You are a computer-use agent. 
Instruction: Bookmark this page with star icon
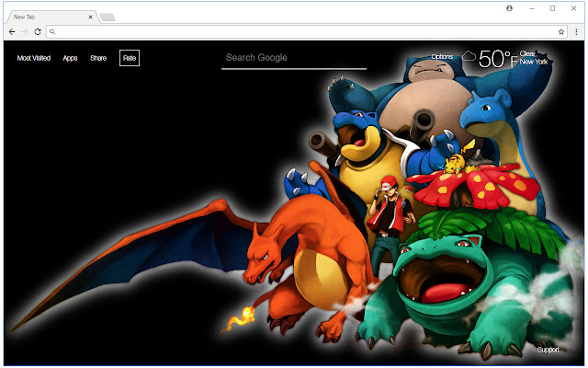click(x=561, y=32)
